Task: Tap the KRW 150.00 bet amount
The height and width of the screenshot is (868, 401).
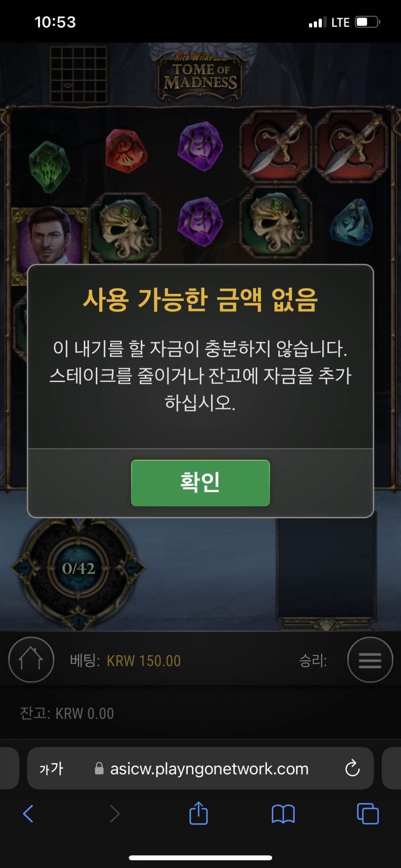Action: 144,661
